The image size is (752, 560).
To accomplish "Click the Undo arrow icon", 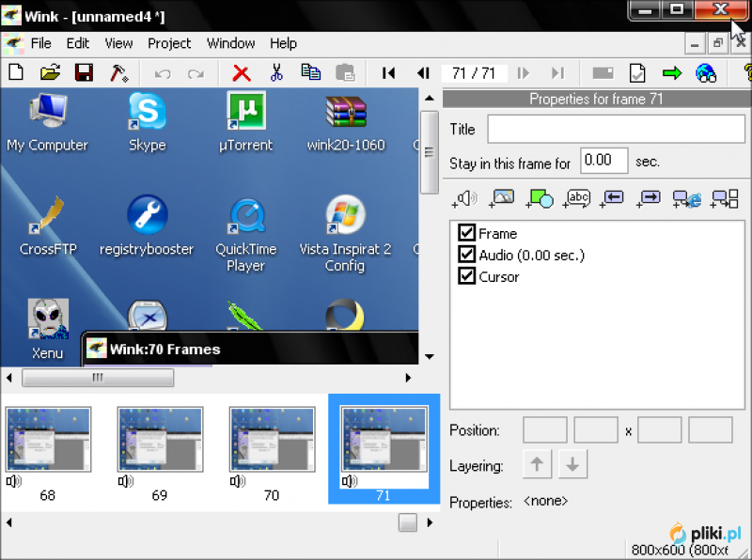I will [163, 74].
